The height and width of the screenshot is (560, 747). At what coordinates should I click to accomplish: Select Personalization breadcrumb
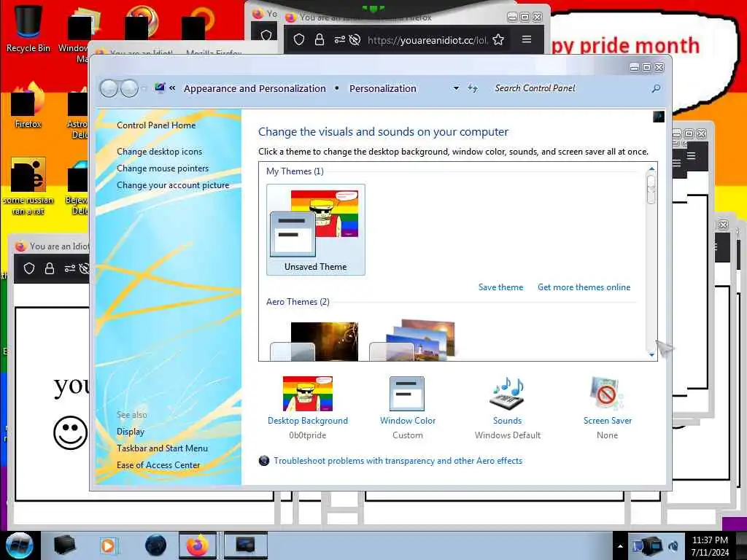(382, 88)
